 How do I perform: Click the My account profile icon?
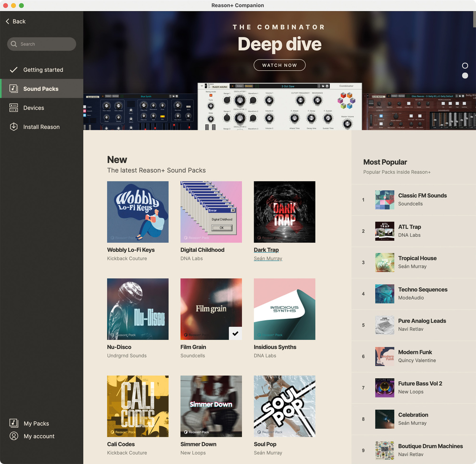[x=14, y=436]
